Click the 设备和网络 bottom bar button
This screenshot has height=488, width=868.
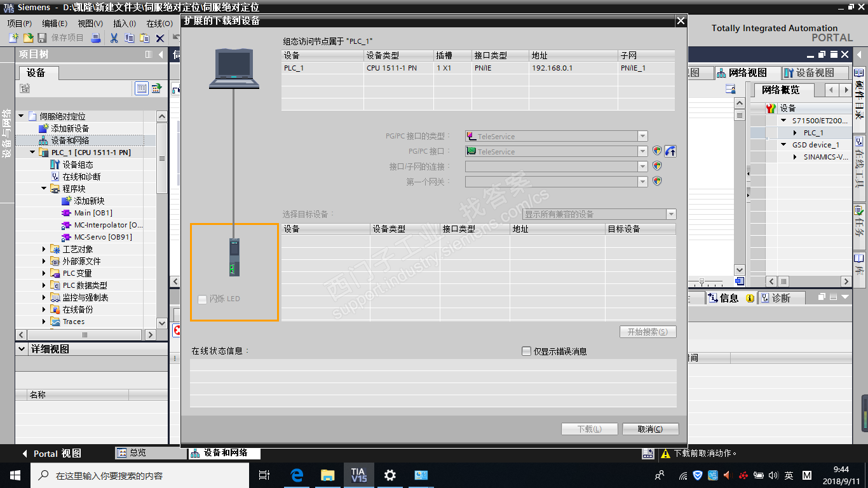click(224, 453)
